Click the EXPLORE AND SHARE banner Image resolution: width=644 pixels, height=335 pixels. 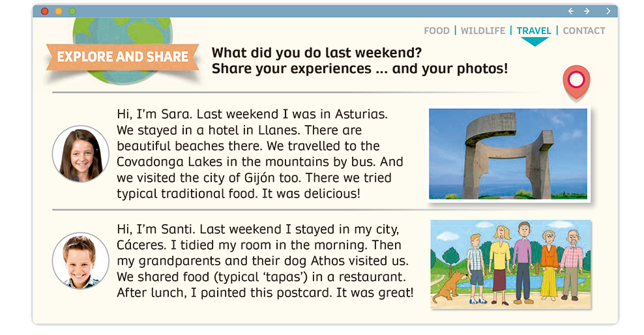pos(123,57)
